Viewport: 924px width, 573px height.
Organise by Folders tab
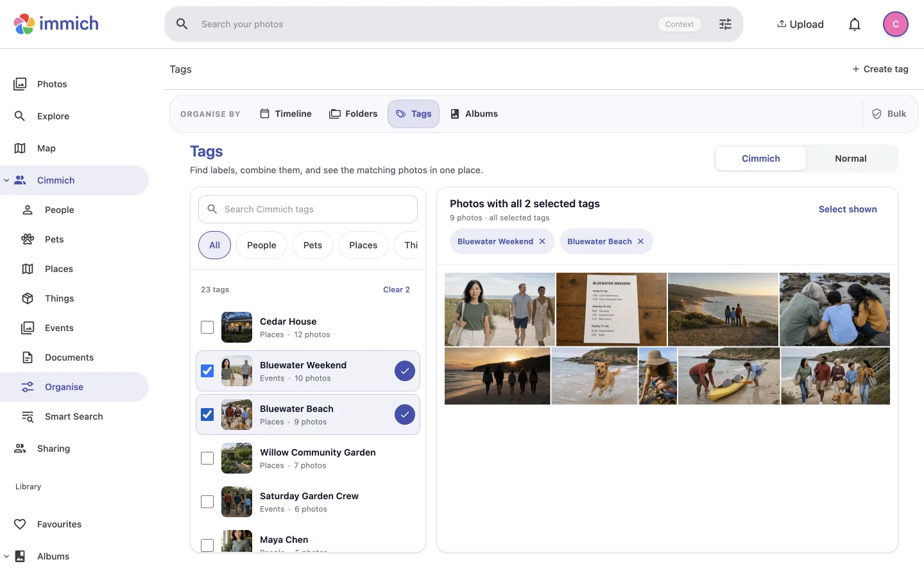(x=354, y=114)
